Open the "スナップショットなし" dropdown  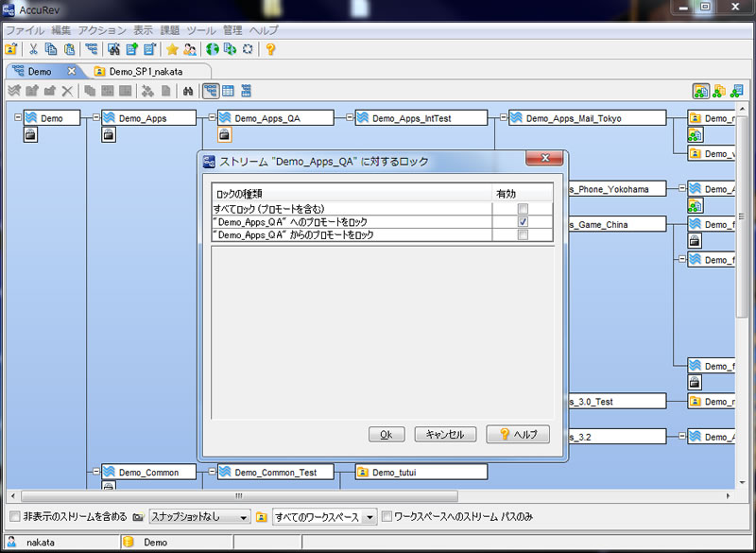[199, 517]
